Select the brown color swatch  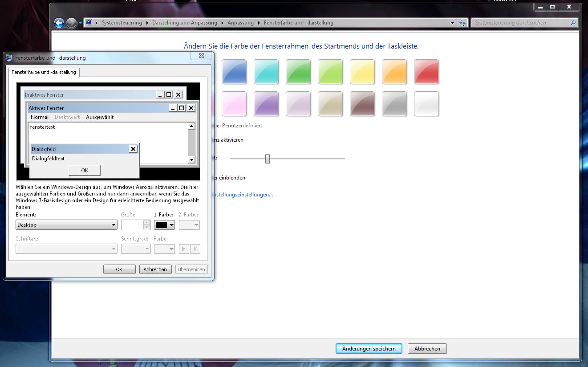362,104
